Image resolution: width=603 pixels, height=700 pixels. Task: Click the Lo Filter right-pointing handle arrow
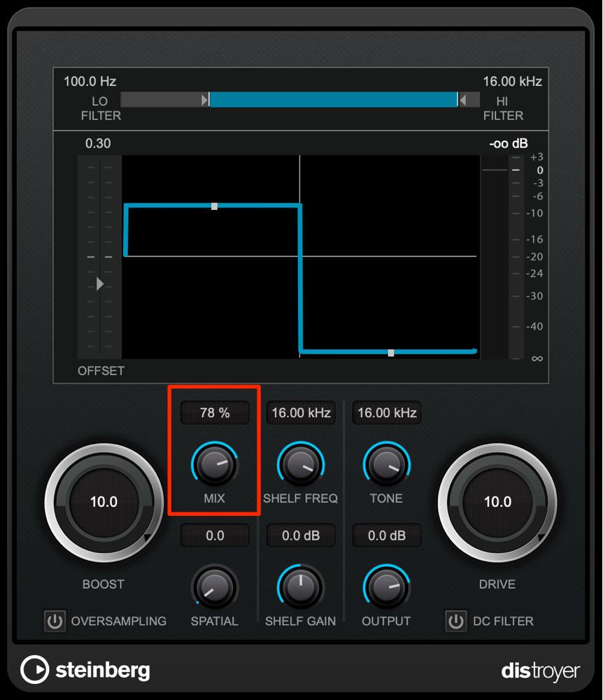pyautogui.click(x=205, y=100)
